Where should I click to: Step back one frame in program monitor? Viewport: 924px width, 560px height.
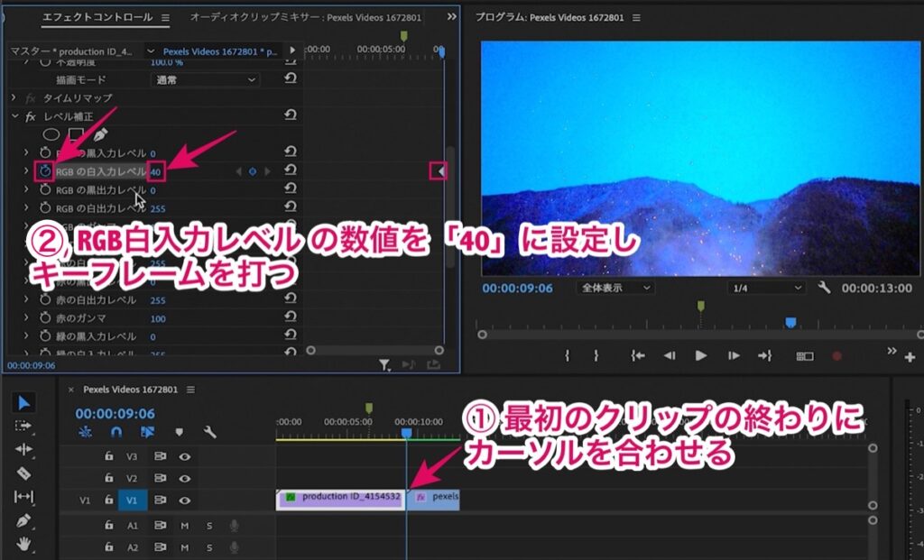coord(670,355)
